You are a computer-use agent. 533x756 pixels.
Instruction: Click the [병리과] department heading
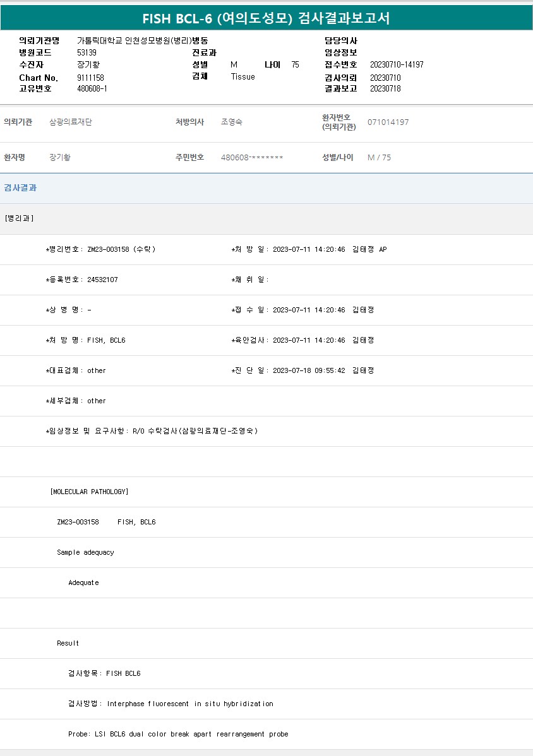pos(20,218)
